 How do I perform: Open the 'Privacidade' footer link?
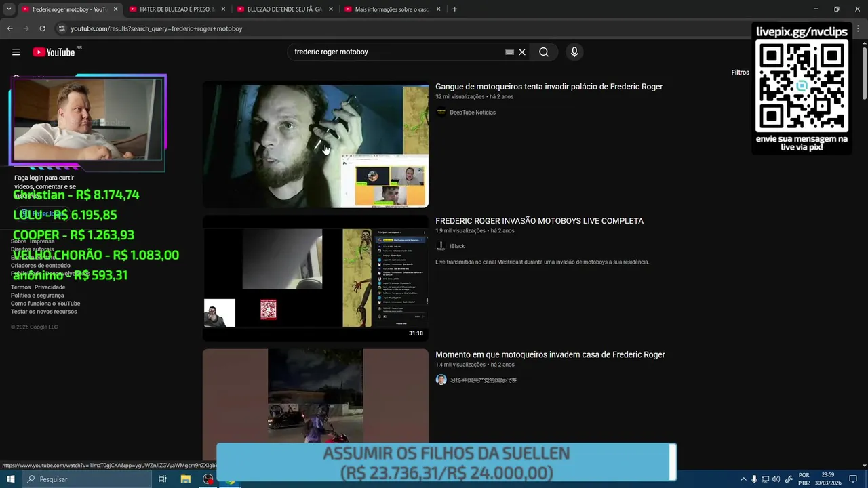50,287
